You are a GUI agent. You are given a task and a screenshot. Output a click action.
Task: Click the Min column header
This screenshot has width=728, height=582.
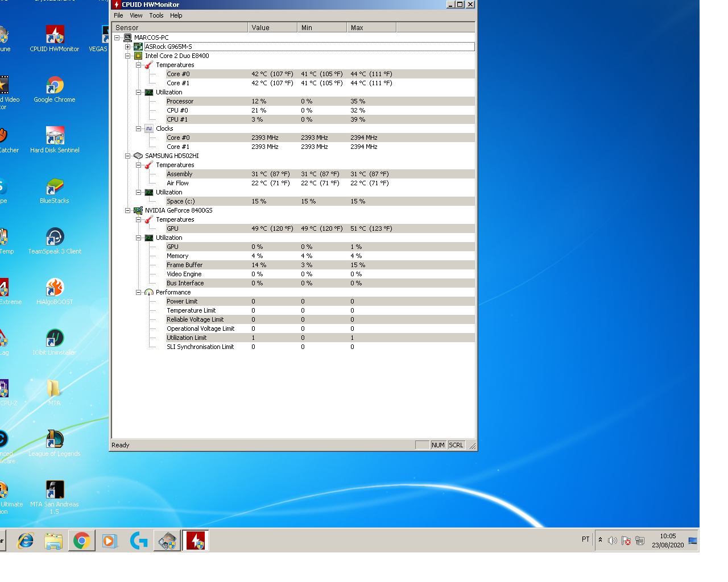click(x=322, y=27)
